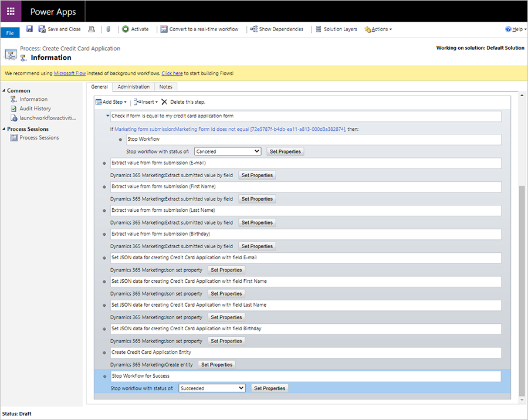The height and width of the screenshot is (420, 528).
Task: Select the Save icon in the toolbar
Action: 29,29
